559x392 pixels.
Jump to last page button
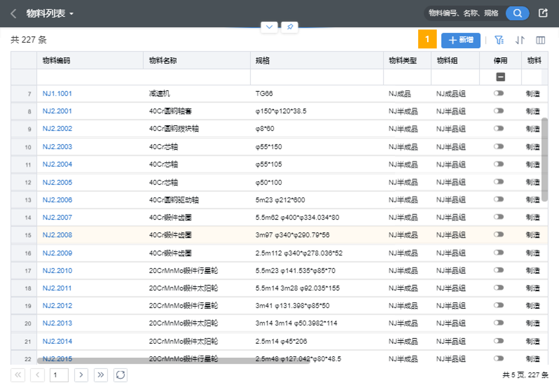101,375
